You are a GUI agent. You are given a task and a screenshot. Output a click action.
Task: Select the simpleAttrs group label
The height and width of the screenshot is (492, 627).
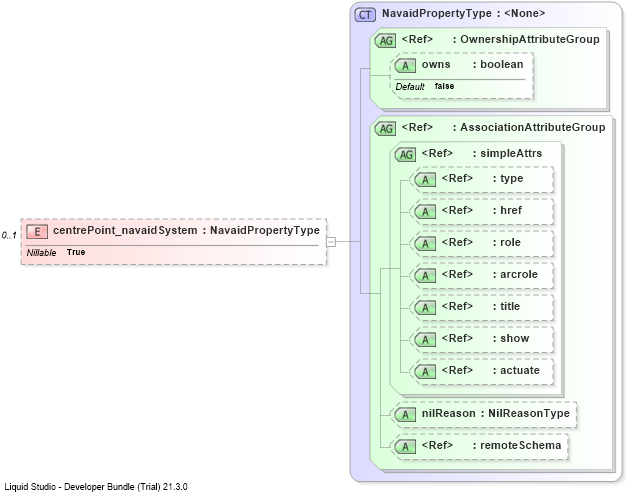click(511, 153)
